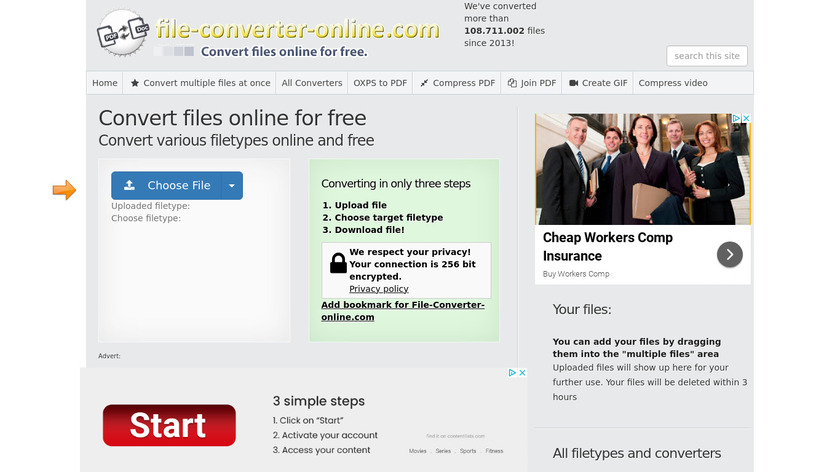Click '1. Upload file' step text

[354, 205]
